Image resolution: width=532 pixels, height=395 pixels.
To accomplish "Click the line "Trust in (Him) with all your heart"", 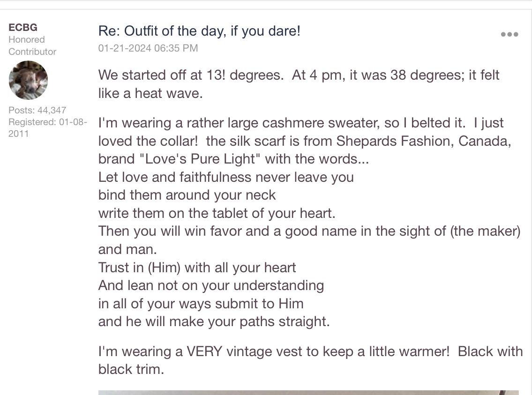I will click(x=197, y=268).
